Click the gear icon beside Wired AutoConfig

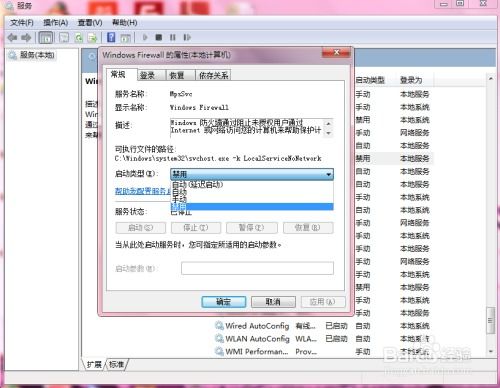pyautogui.click(x=219, y=325)
